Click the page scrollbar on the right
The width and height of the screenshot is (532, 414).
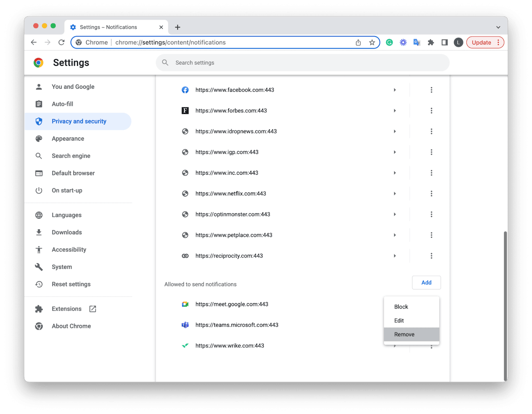coord(505,278)
